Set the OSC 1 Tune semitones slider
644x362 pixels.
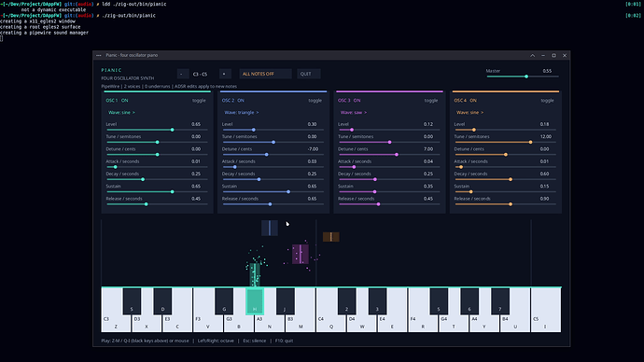point(157,142)
